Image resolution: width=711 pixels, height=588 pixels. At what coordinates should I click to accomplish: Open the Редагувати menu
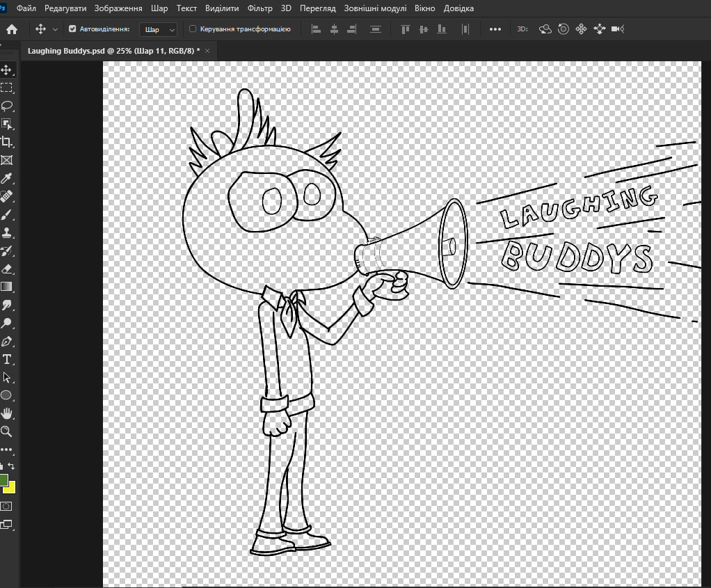point(65,8)
